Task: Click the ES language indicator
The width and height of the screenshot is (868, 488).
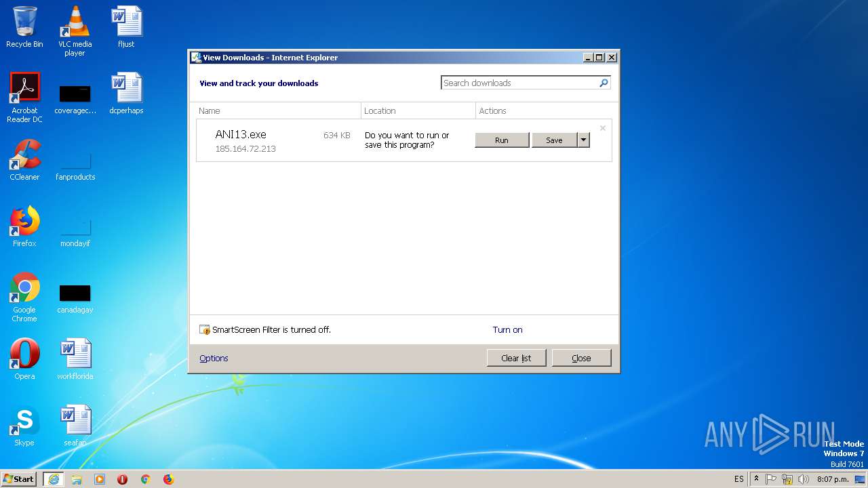Action: coord(738,479)
